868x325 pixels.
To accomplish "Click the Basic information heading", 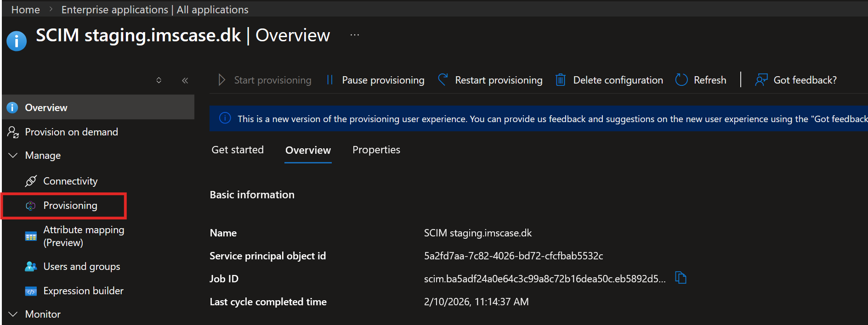I will click(252, 195).
